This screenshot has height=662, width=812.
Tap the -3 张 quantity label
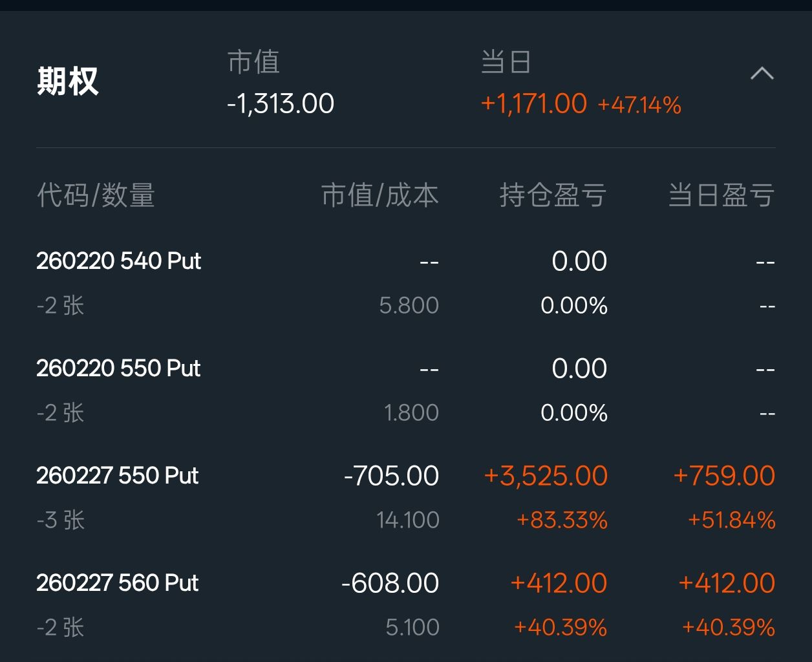tap(61, 520)
